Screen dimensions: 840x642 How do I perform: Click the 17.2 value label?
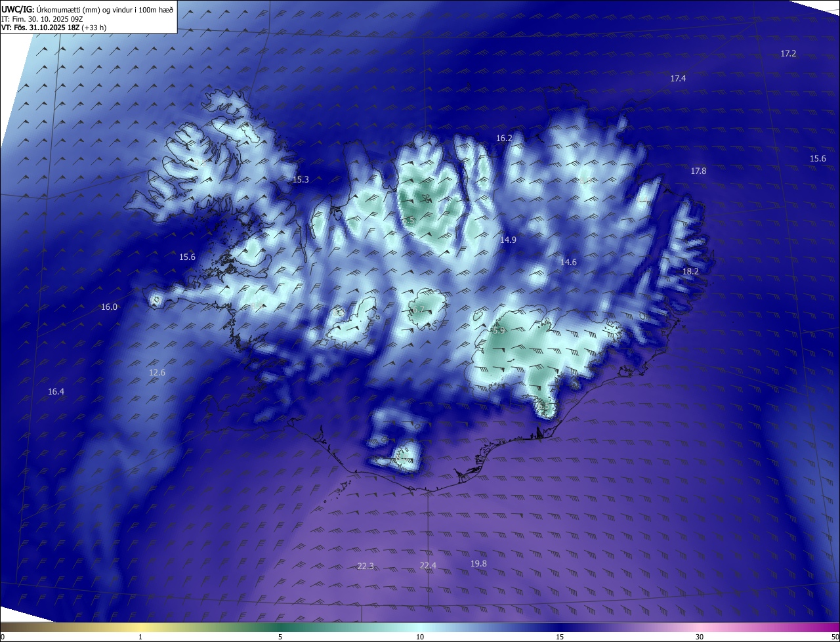click(788, 53)
